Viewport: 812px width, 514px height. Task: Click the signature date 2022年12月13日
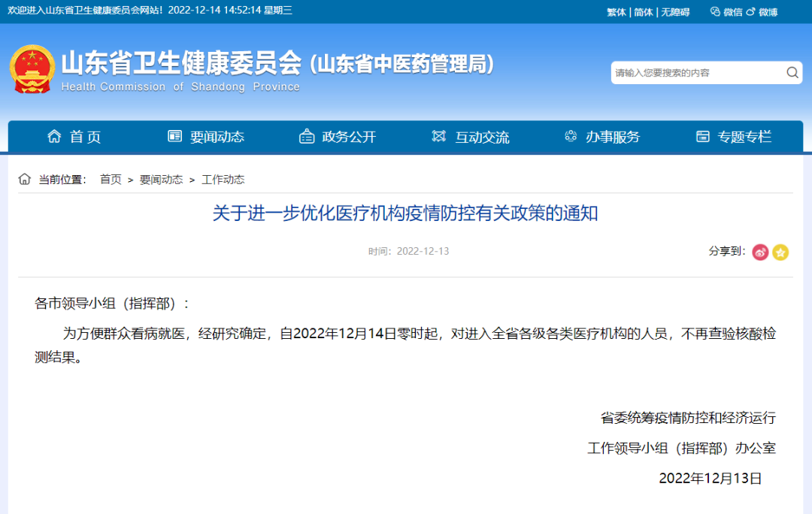click(710, 478)
